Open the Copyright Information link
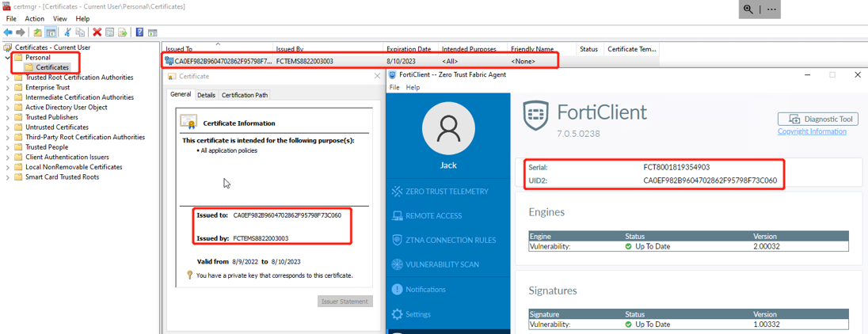868x334 pixels. 812,131
